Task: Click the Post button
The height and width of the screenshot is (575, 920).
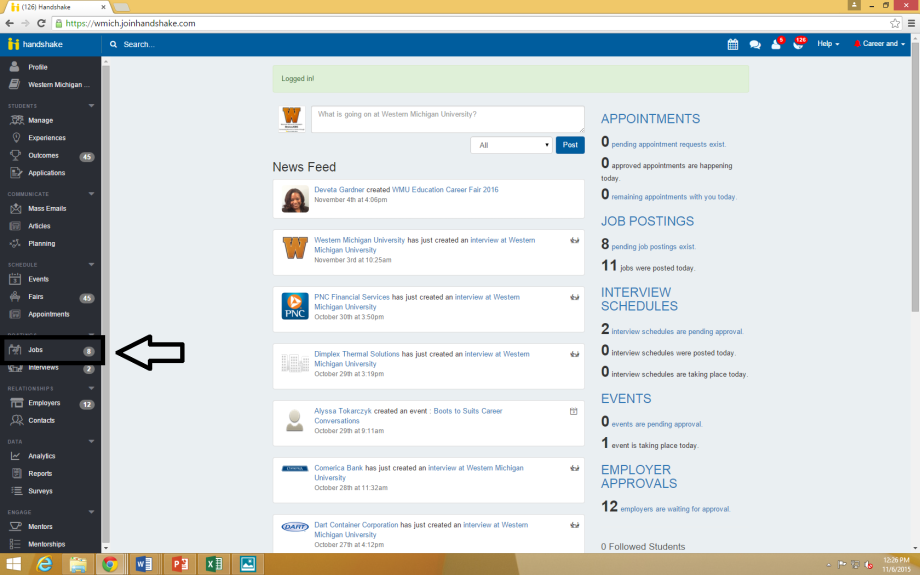Action: (570, 145)
